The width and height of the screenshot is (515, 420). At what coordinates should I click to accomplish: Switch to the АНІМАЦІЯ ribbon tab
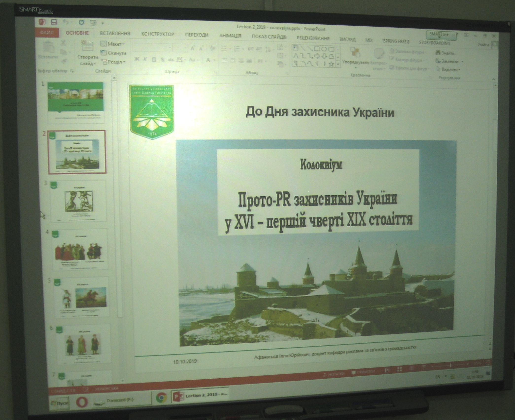point(230,36)
